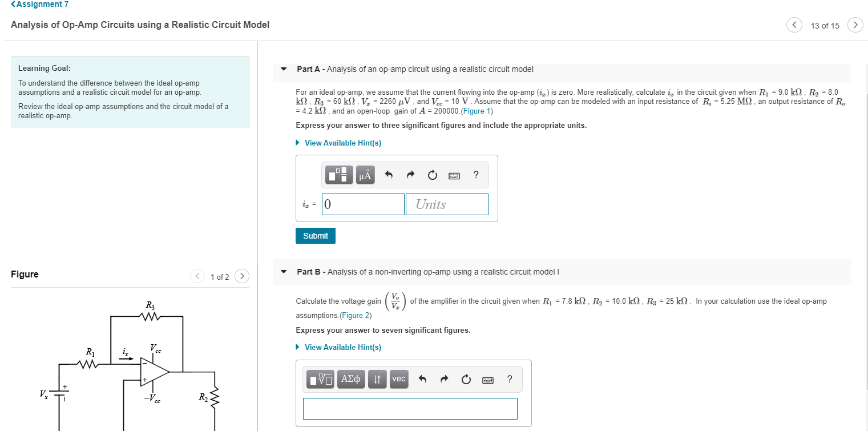Click the redo icon in Part B toolbar
The image size is (868, 431).
tap(444, 379)
